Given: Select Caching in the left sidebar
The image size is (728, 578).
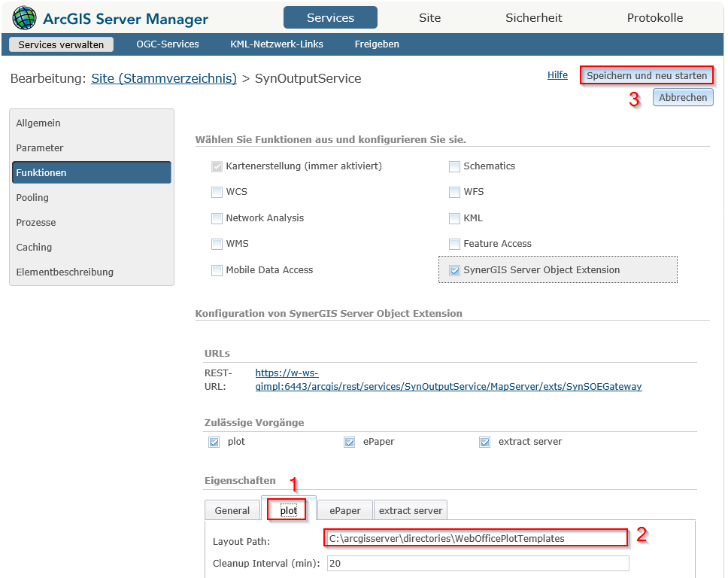Looking at the screenshot, I should [35, 247].
